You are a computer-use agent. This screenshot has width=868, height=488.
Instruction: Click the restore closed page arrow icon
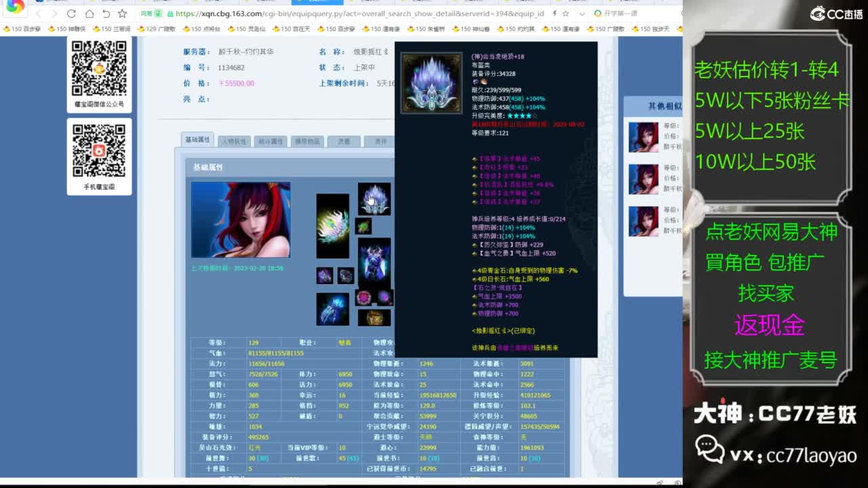point(106,14)
